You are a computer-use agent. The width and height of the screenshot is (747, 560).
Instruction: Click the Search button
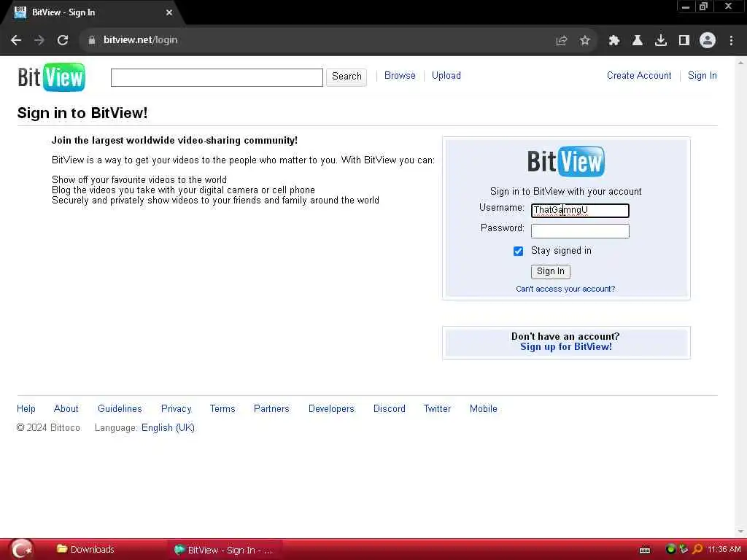[347, 77]
